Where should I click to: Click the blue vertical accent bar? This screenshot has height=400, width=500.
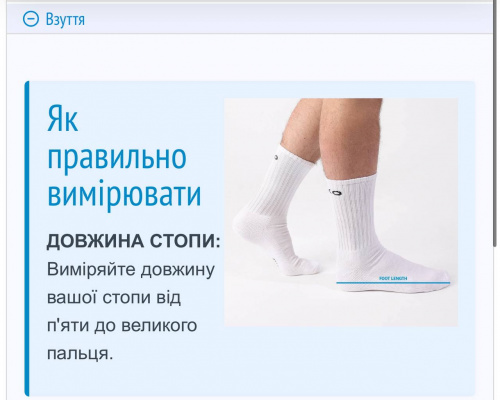pos(27,238)
